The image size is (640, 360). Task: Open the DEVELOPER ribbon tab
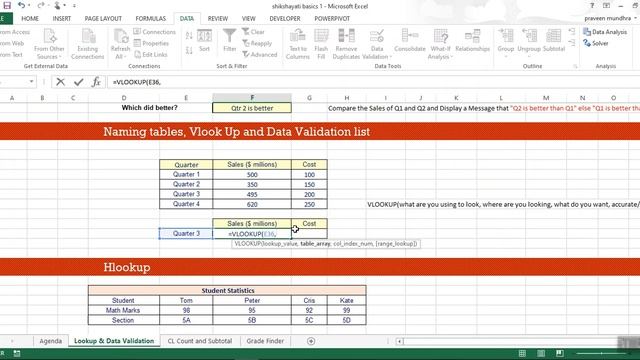pos(284,18)
